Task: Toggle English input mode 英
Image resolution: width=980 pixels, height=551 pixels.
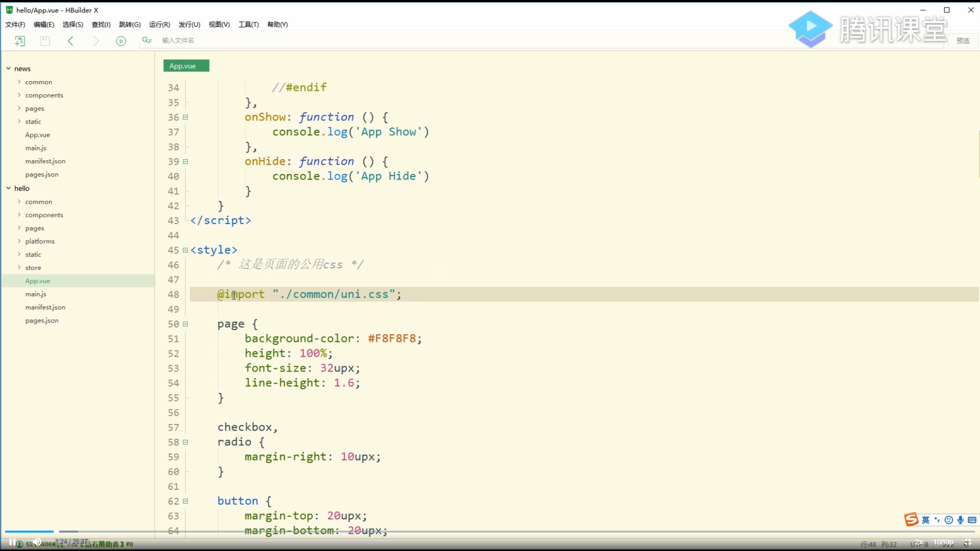Action: (x=925, y=520)
